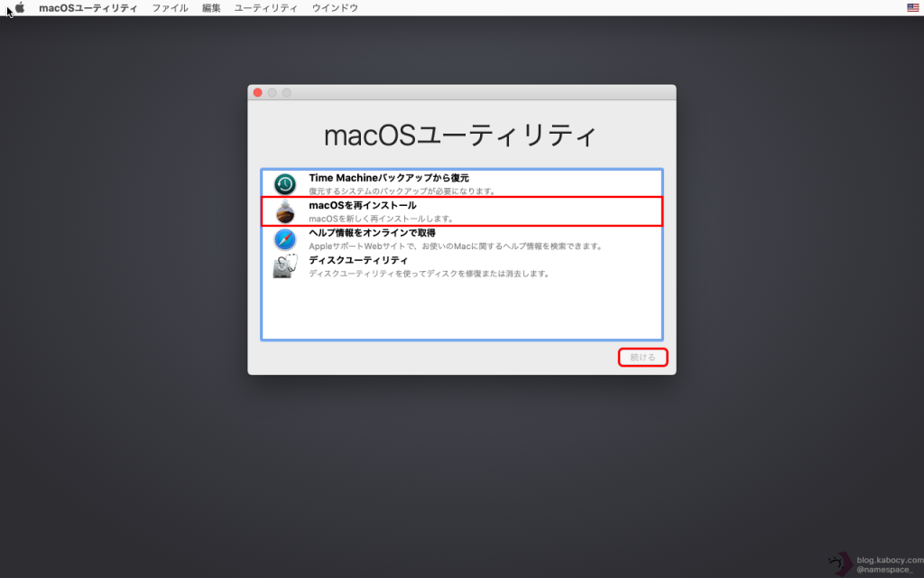Screen dimensions: 924x578
Task: Select the ディスクユーティリティ list option
Action: 352,260
